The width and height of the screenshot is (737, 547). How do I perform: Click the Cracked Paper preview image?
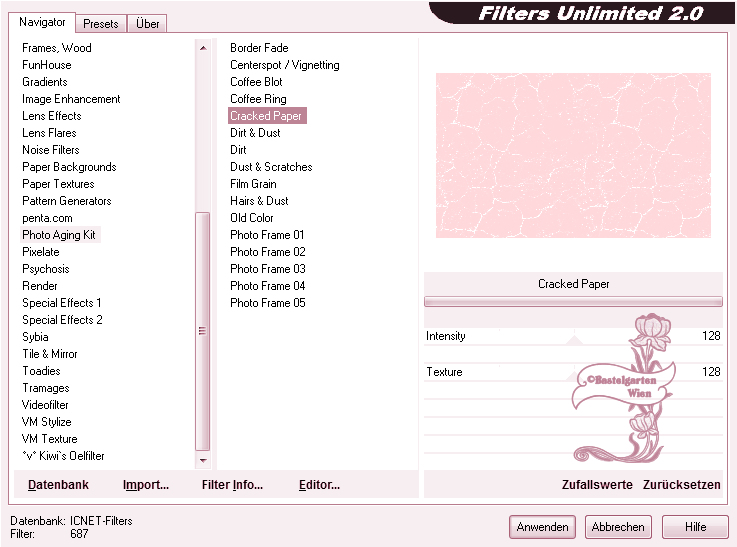pyautogui.click(x=573, y=156)
